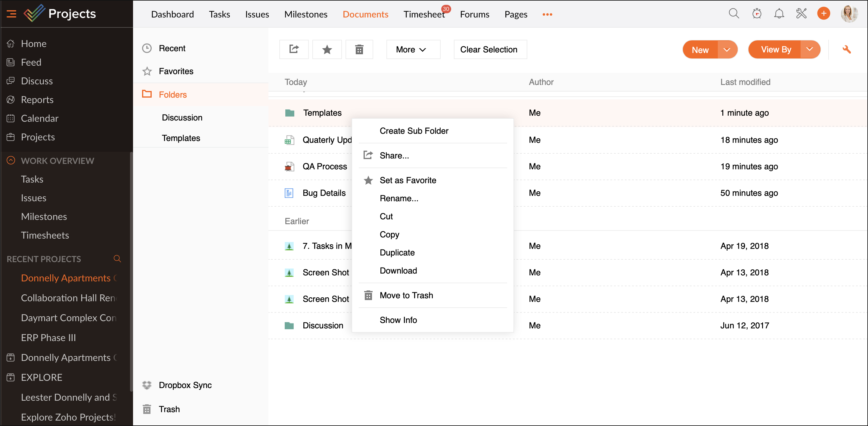This screenshot has width=868, height=426.
Task: Click the orange plus quick-add icon
Action: (x=823, y=14)
